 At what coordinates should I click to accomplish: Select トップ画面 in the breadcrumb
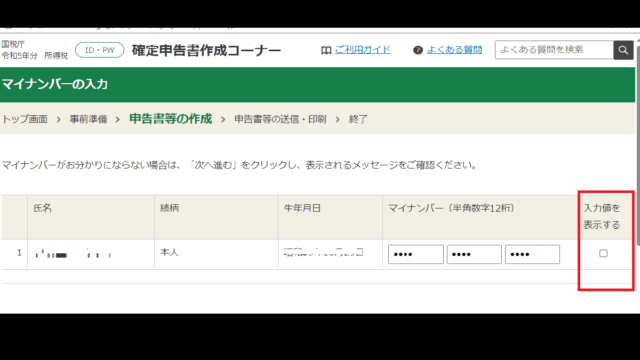click(x=25, y=119)
